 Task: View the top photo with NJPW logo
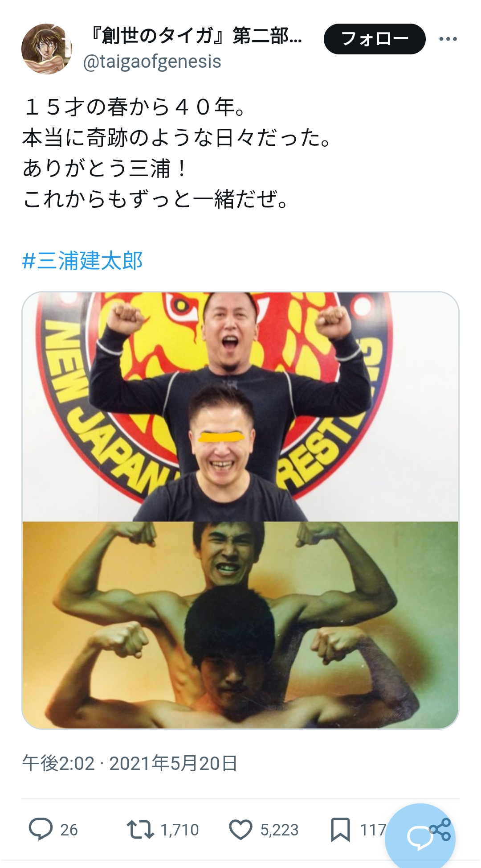tap(240, 407)
